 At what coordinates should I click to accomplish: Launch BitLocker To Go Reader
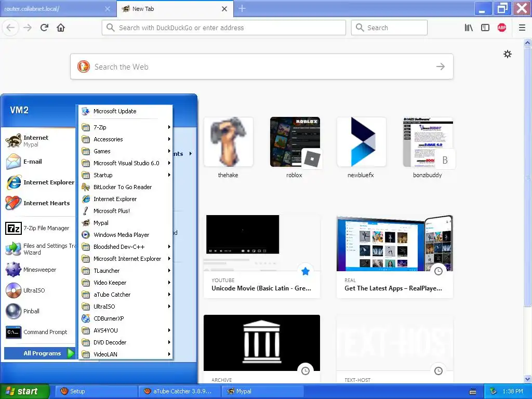pyautogui.click(x=126, y=187)
